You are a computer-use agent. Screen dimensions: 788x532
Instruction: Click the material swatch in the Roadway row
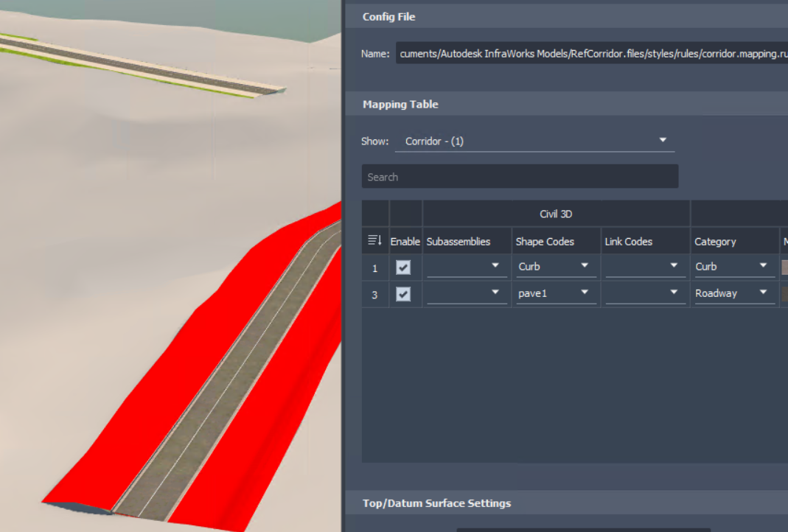coord(784,294)
